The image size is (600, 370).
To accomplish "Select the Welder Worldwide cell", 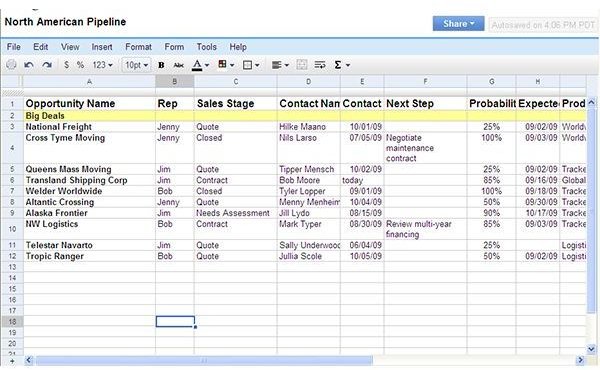I will 89,191.
